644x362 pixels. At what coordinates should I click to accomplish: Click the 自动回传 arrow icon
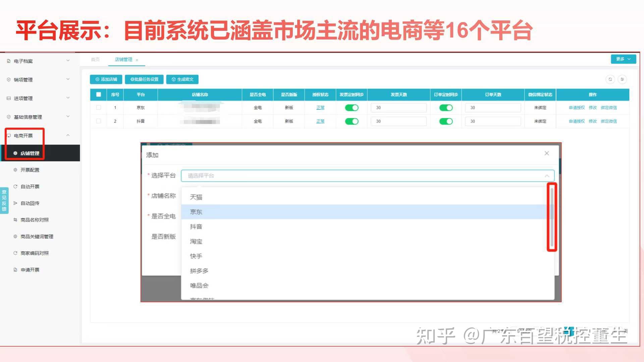click(15, 203)
